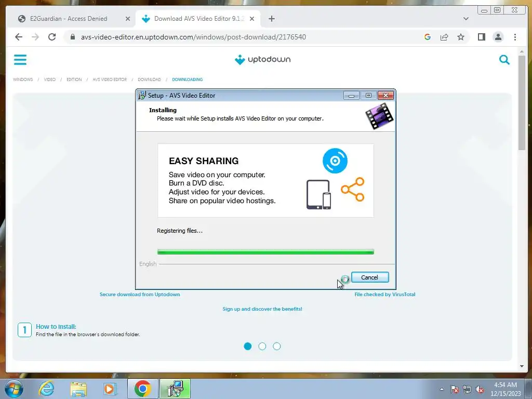The width and height of the screenshot is (532, 399).
Task: Open a new Chrome tab
Action: pyautogui.click(x=271, y=19)
